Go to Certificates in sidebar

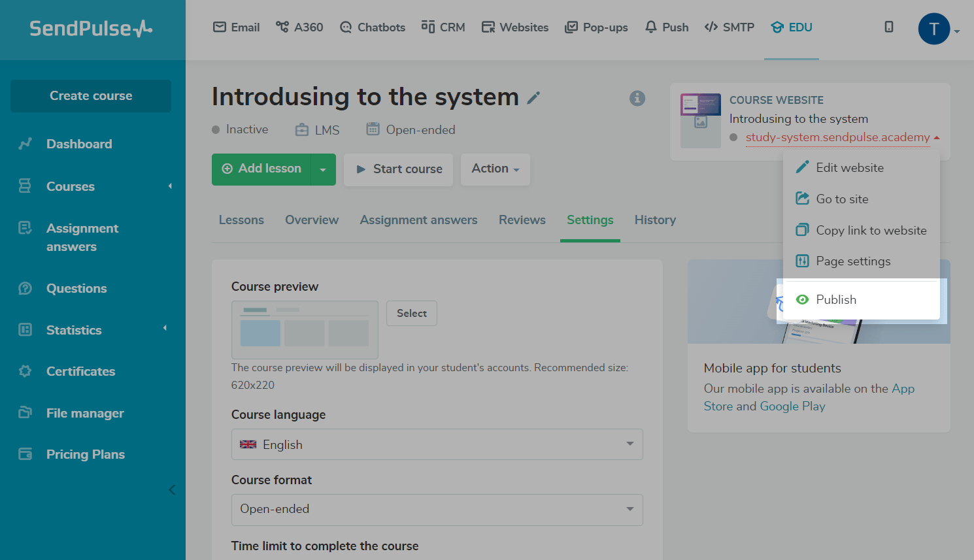80,371
